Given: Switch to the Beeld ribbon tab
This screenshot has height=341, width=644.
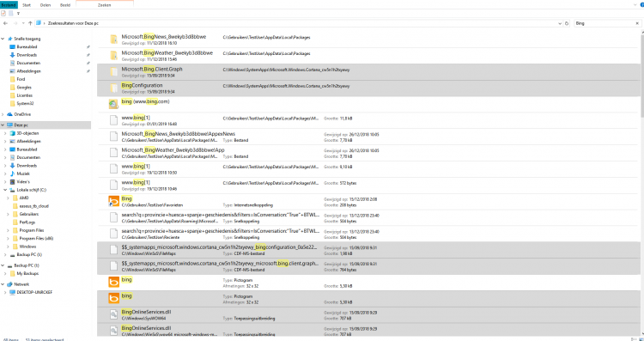Looking at the screenshot, I should pos(65,5).
